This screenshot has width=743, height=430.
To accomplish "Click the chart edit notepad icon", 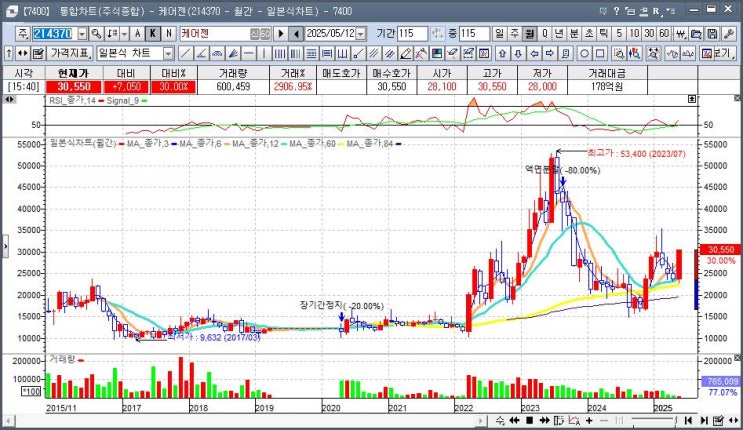I will (x=38, y=53).
